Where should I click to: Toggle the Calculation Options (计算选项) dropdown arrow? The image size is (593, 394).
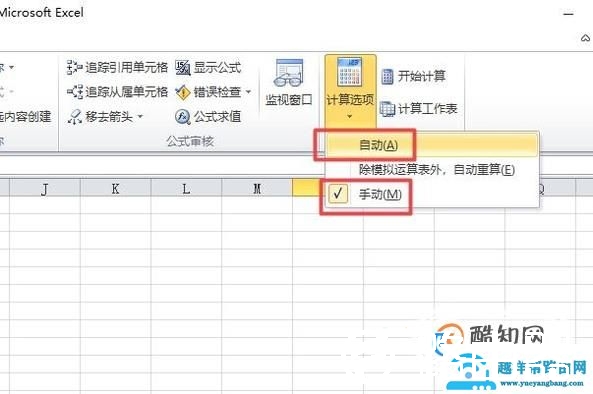coord(349,116)
